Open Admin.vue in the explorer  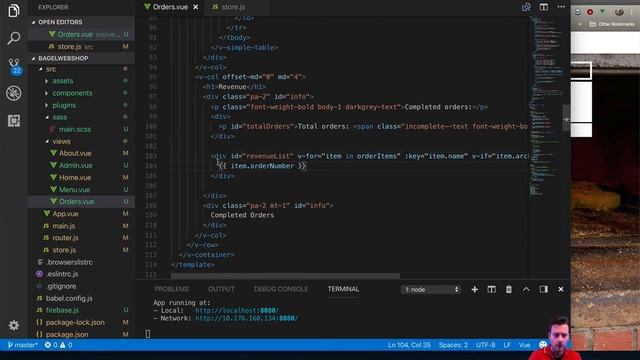coord(76,165)
